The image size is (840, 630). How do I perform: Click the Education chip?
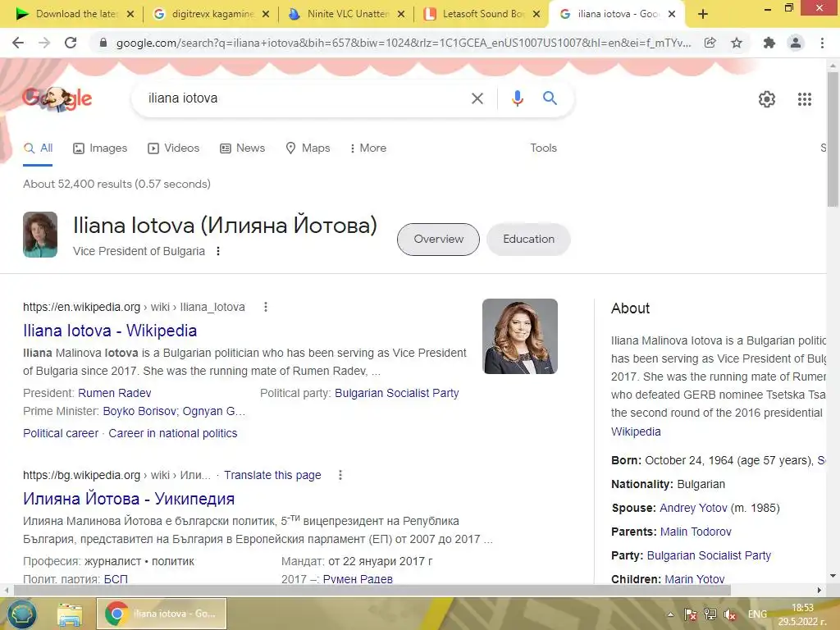(528, 240)
